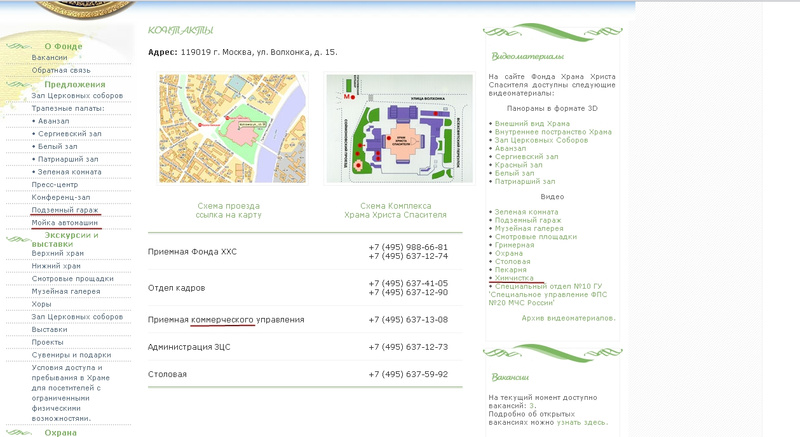Play Подземный гараж video link
Screen dimensions: 800x437
(x=528, y=220)
